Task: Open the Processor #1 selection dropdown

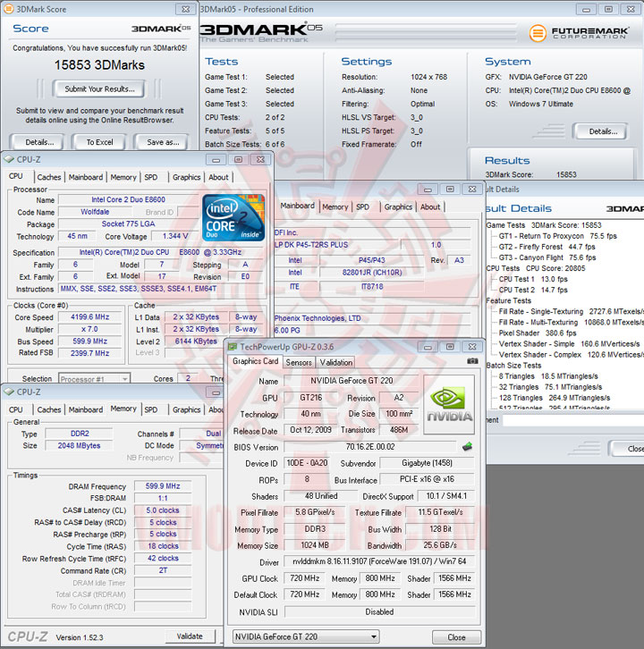Action: 95,379
